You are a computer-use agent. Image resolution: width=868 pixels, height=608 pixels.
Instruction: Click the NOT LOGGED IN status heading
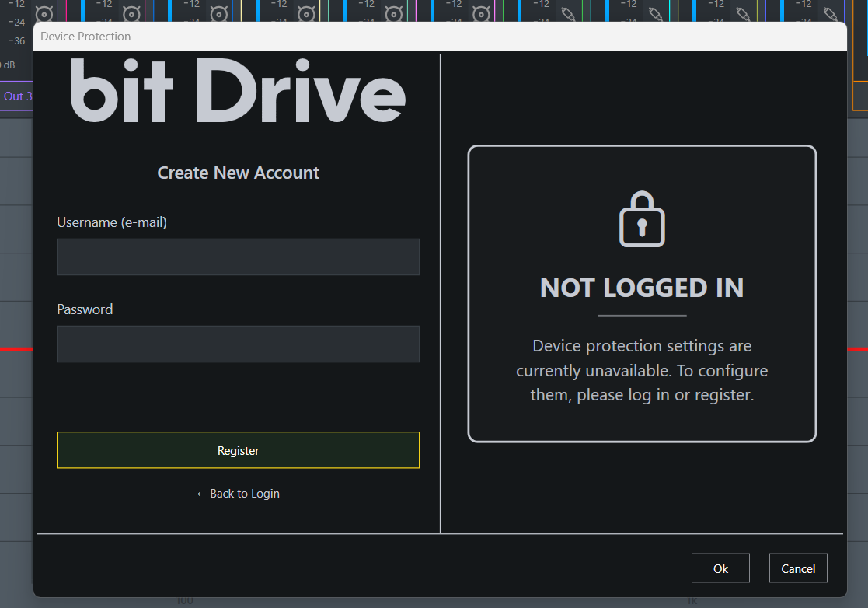point(642,288)
